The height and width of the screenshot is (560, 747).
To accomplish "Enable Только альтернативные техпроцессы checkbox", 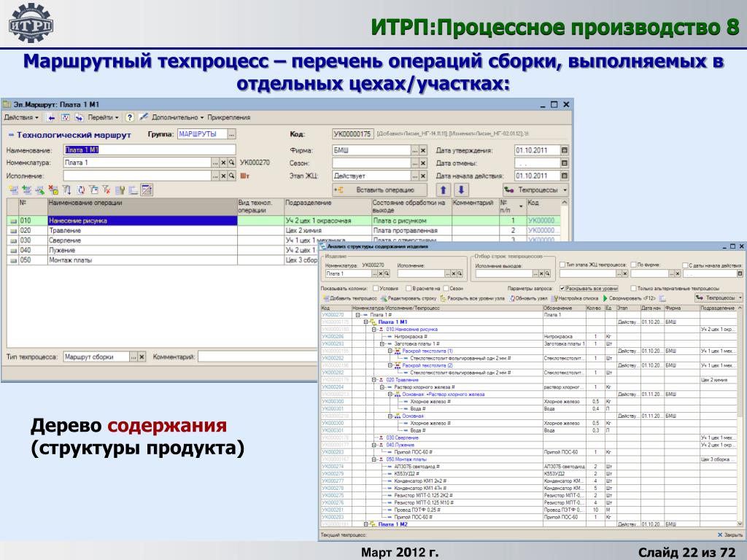I will 633,288.
